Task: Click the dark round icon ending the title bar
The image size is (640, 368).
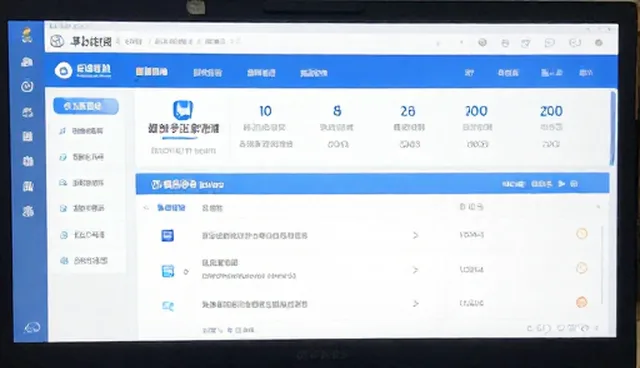Action: 599,42
